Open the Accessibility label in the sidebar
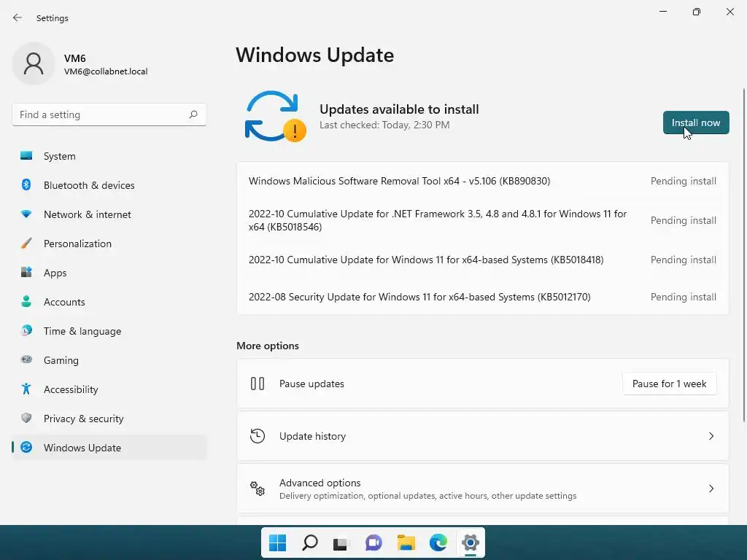This screenshot has height=560, width=747. pos(71,389)
